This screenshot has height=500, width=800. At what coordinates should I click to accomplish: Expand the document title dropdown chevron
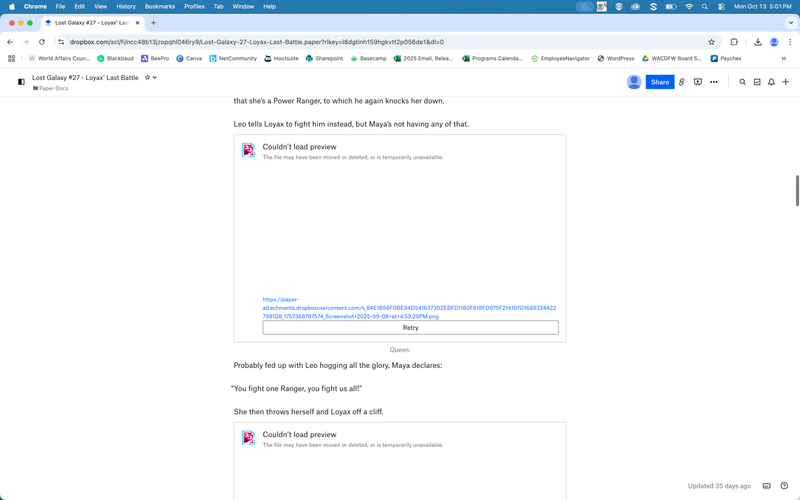[x=155, y=77]
